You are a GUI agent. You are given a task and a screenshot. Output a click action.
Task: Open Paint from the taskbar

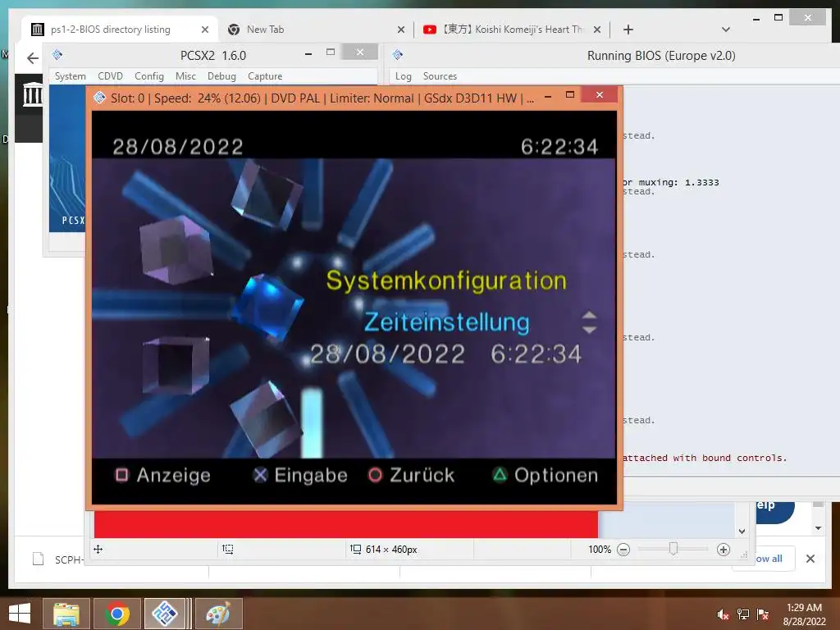coord(218,614)
